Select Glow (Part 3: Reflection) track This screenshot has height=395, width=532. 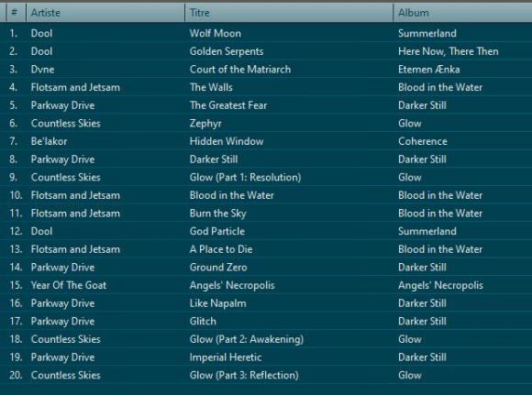pyautogui.click(x=266, y=375)
